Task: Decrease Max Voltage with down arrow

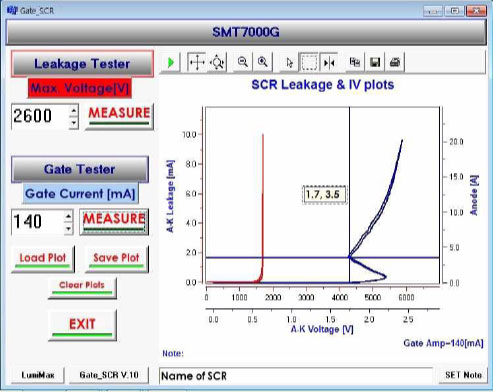Action: (74, 123)
